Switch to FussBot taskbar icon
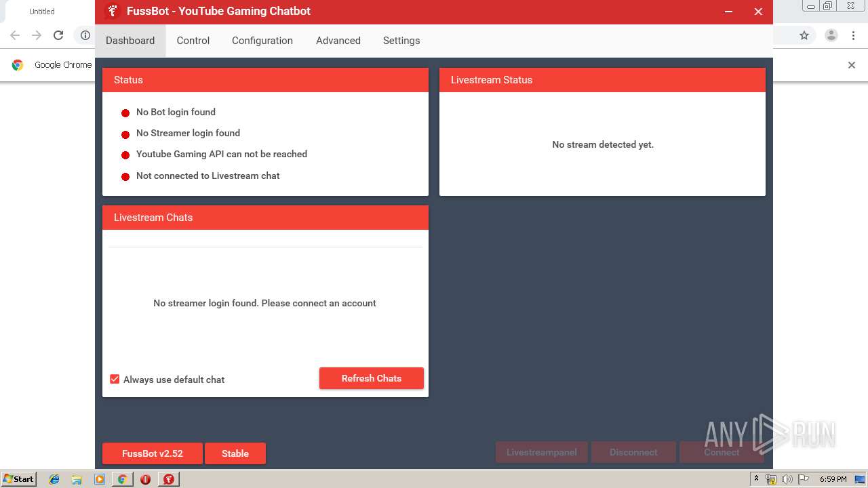Image resolution: width=868 pixels, height=488 pixels. (x=169, y=479)
